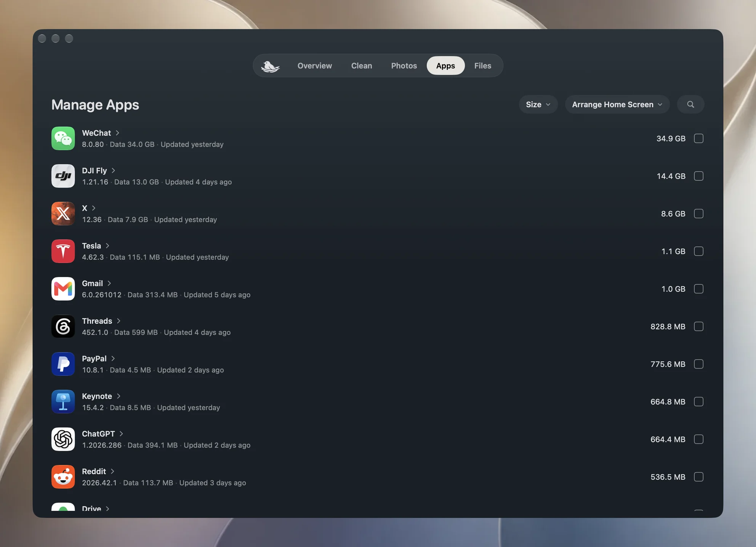This screenshot has height=547, width=756.
Task: Open the Arrange Home Screen dropdown
Action: pyautogui.click(x=617, y=104)
